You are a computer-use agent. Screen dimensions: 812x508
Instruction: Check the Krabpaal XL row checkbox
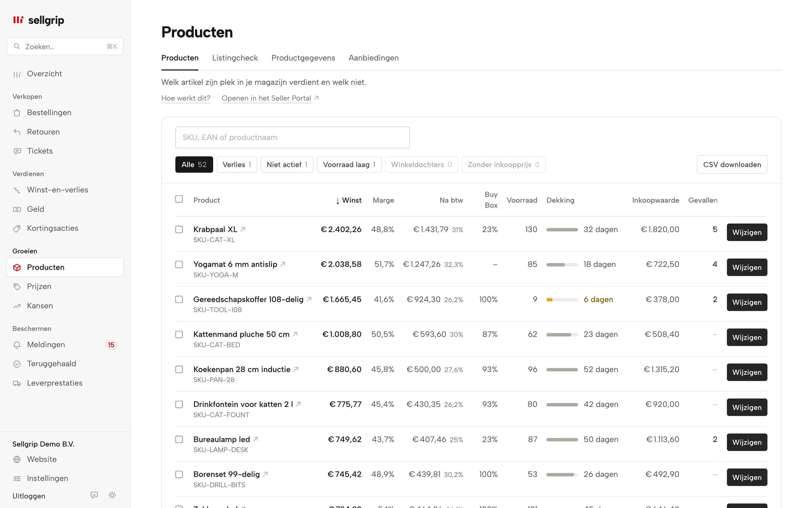tap(179, 230)
